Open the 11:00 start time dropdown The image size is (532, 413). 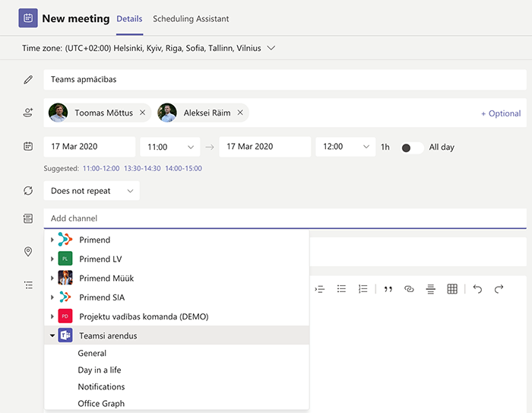170,147
